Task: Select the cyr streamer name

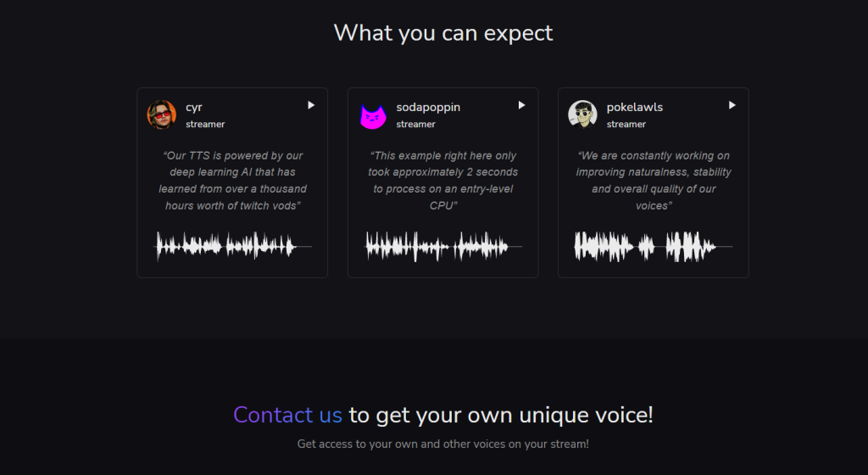Action: pos(194,107)
